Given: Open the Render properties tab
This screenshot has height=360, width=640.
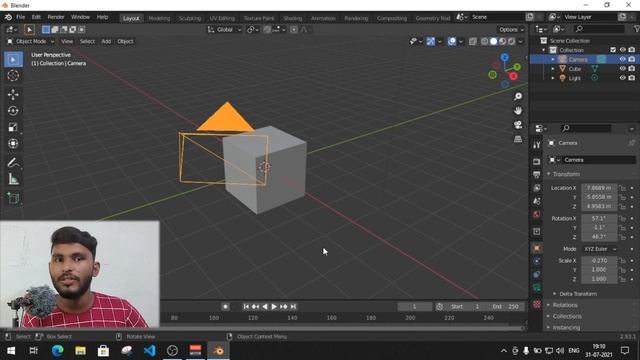Looking at the screenshot, I should (x=537, y=162).
